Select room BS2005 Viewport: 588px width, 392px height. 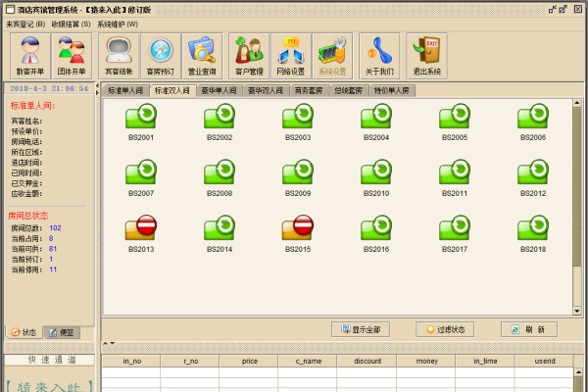tap(455, 122)
